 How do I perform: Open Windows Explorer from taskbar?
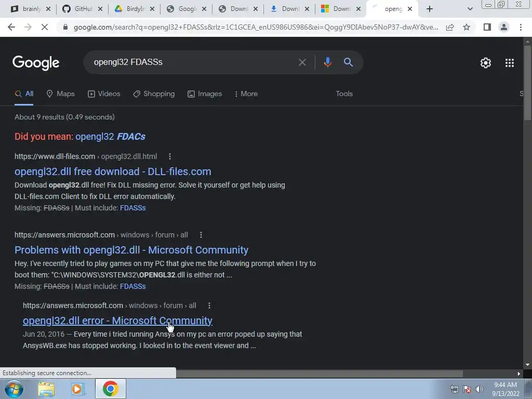[46, 389]
